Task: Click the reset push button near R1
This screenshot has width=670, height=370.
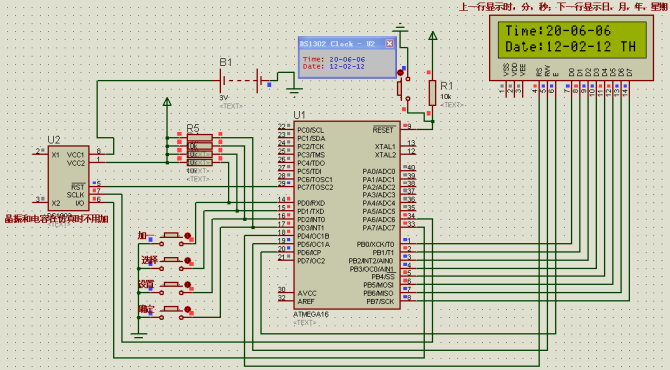Action: coord(402,88)
